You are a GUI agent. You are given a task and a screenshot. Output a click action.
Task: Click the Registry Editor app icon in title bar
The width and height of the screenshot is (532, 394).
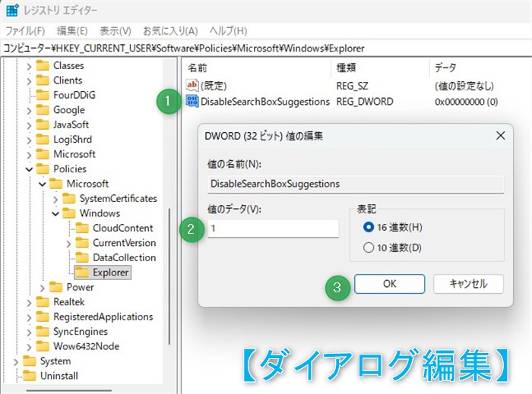tap(13, 9)
